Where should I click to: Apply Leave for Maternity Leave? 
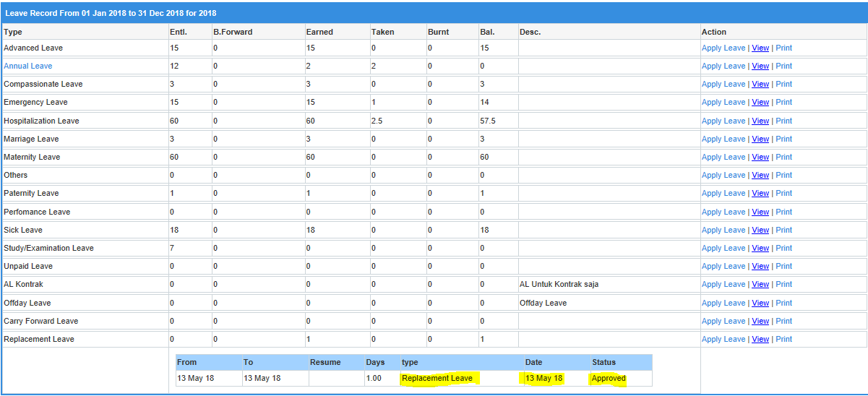(x=723, y=157)
